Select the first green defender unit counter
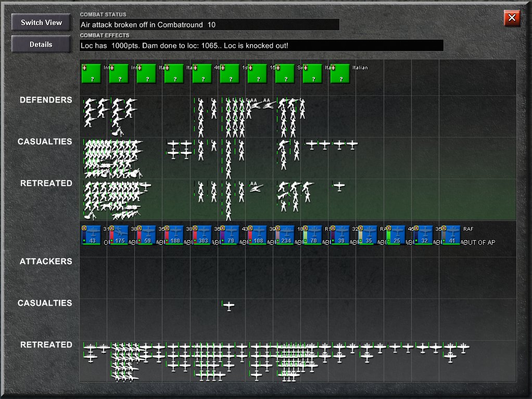532x399 pixels. [x=92, y=73]
